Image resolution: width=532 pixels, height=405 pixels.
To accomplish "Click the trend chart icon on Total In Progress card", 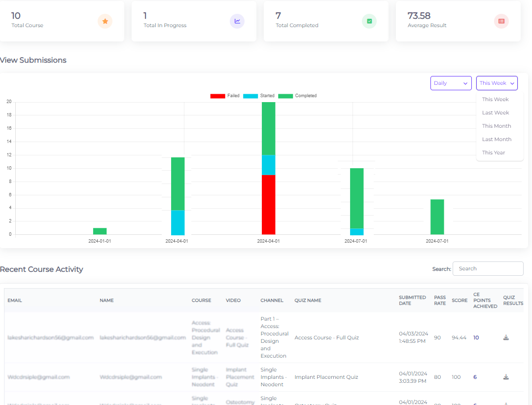I will (237, 21).
